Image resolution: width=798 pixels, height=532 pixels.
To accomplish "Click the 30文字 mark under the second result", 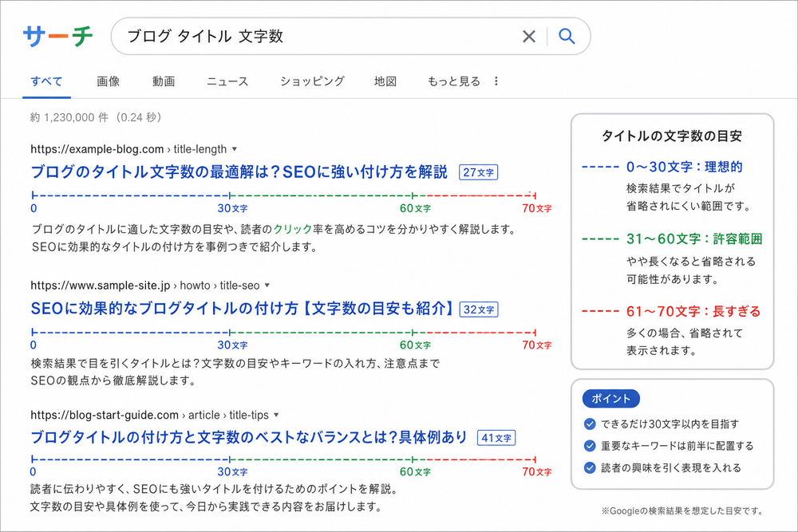I will (232, 345).
